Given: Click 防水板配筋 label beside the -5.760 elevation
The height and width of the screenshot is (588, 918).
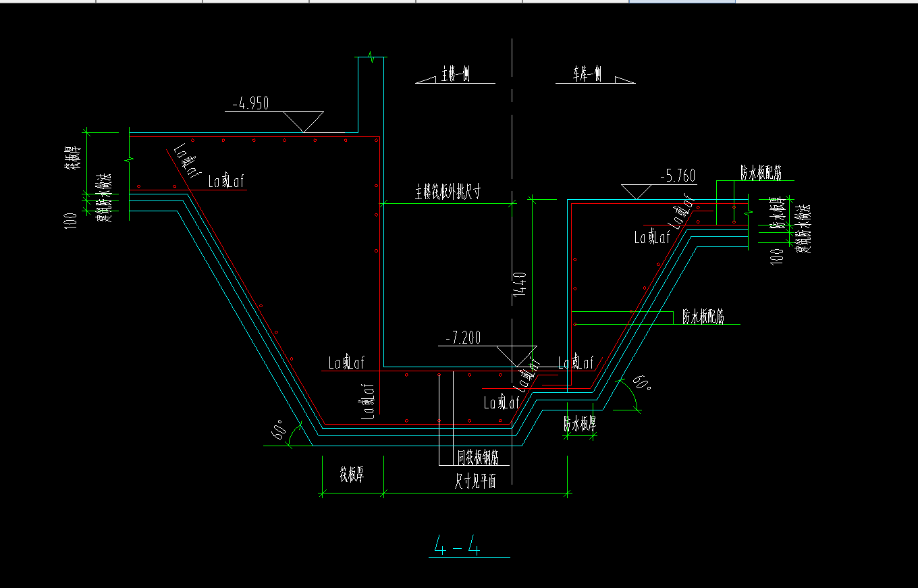Looking at the screenshot, I should tap(761, 173).
